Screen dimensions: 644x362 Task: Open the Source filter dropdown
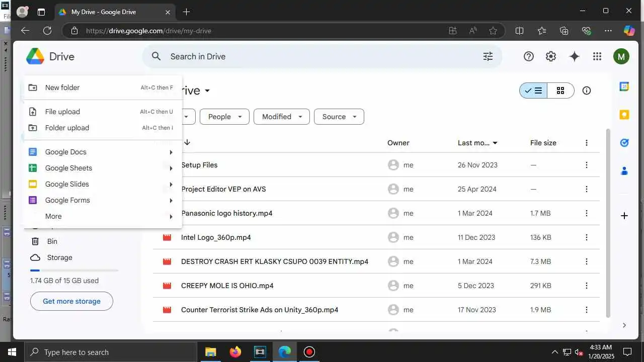point(339,117)
